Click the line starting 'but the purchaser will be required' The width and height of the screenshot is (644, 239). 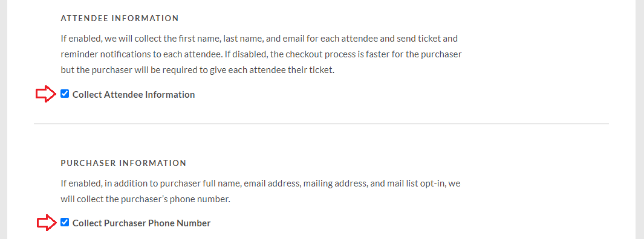[198, 70]
